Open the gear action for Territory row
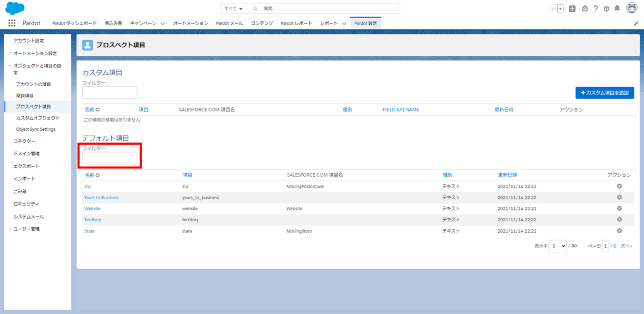This screenshot has height=314, width=644. pos(619,220)
